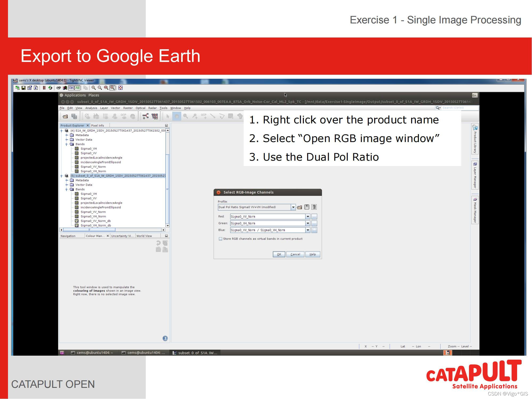Collapse product [4] S1A_IW_GRDH tree node
Viewport: 532px width, 399px height.
(x=61, y=131)
